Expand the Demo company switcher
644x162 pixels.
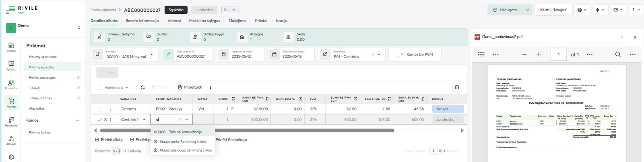point(78,27)
